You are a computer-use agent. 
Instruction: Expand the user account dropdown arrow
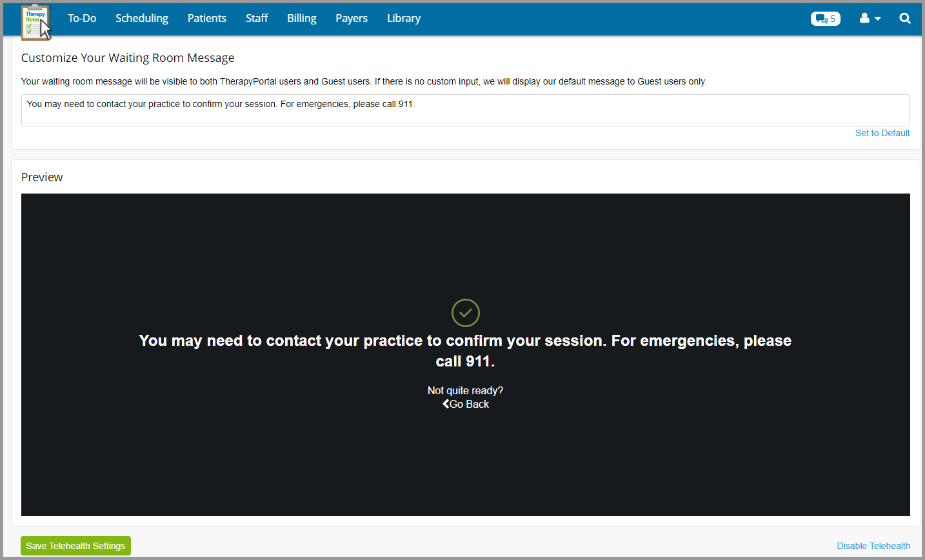click(876, 19)
